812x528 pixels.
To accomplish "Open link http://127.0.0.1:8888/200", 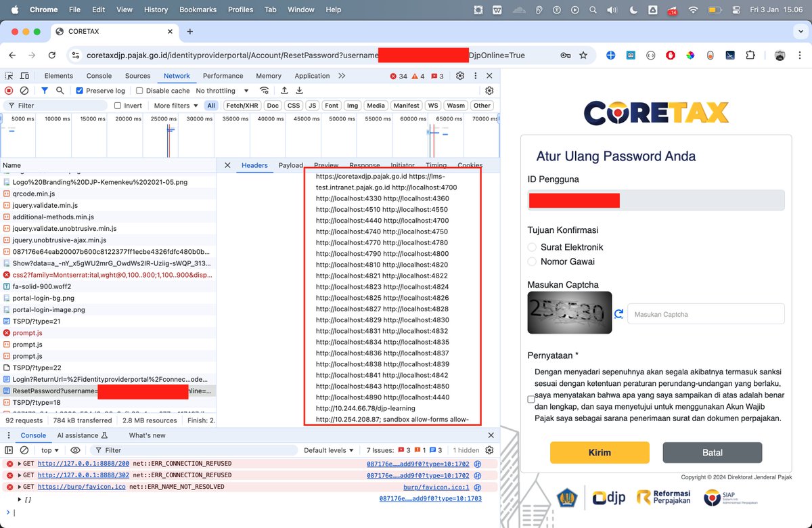I will tap(83, 464).
